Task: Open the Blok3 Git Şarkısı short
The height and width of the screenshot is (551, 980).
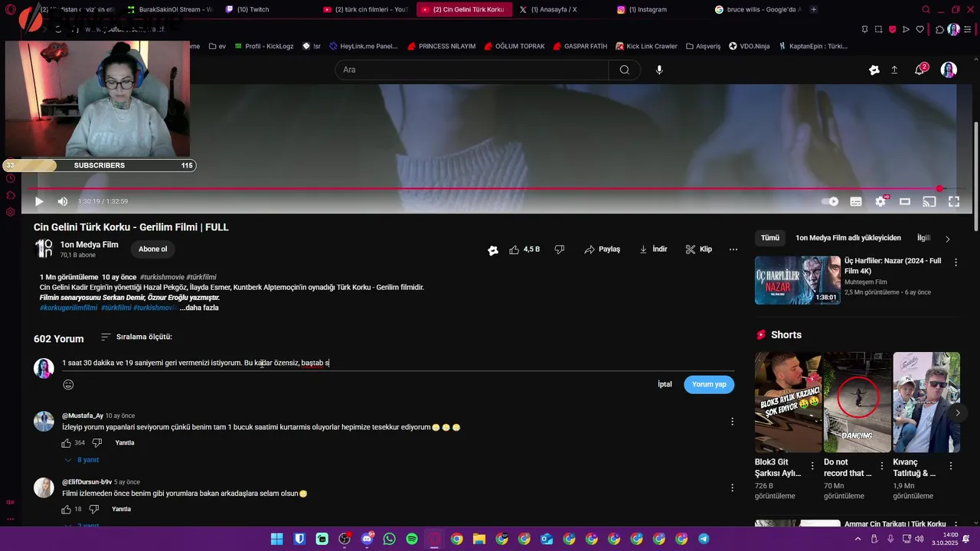Action: click(x=788, y=403)
